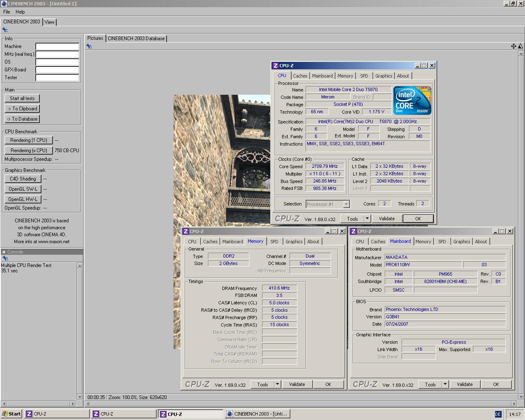This screenshot has height=420, width=525.
Task: Click CPU-Z title icon in Mainboard window
Action: (354, 231)
